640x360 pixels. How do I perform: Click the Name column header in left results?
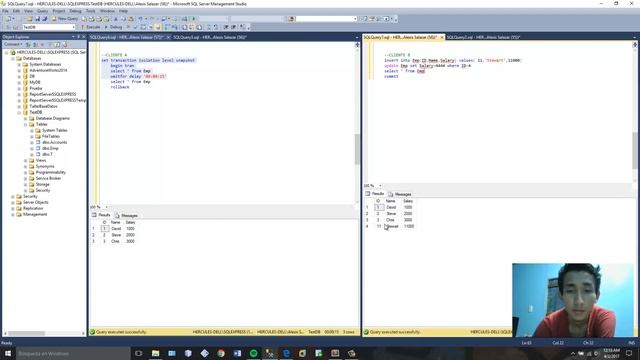click(x=116, y=222)
